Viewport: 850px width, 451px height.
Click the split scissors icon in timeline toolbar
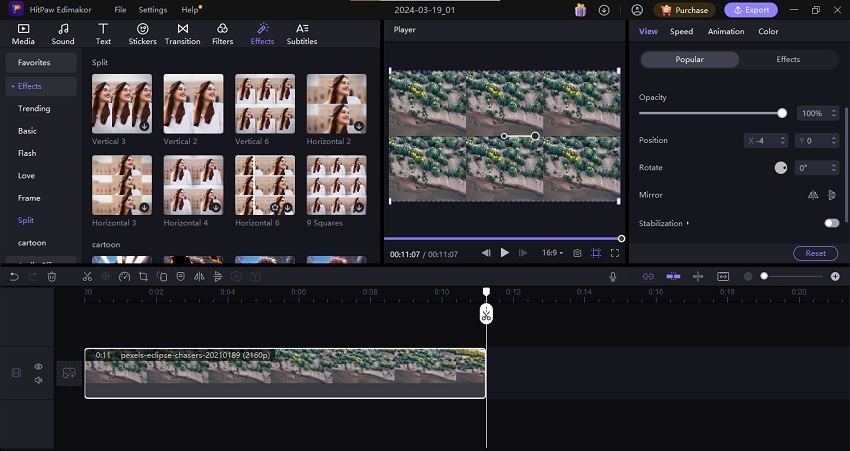(x=87, y=276)
